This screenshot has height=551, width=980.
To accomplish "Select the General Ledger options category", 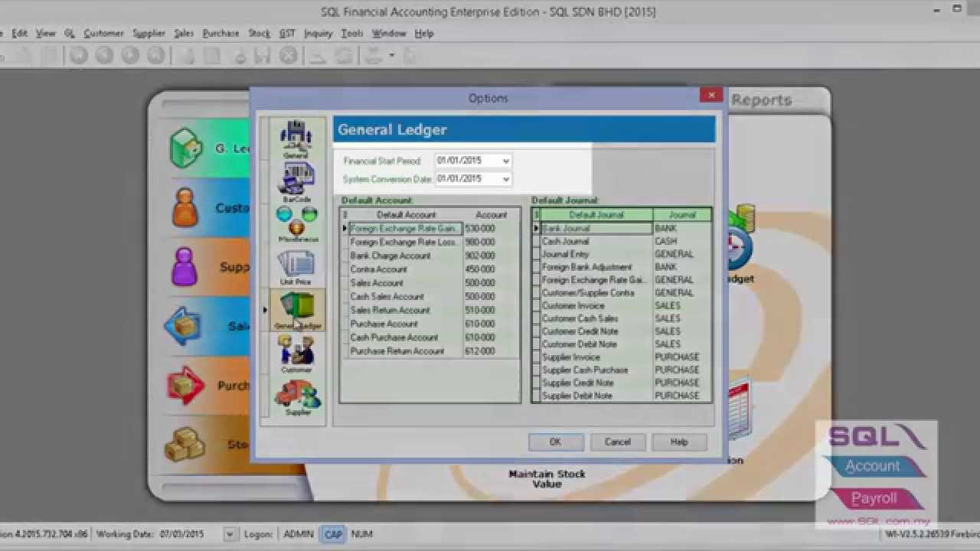I will (297, 310).
